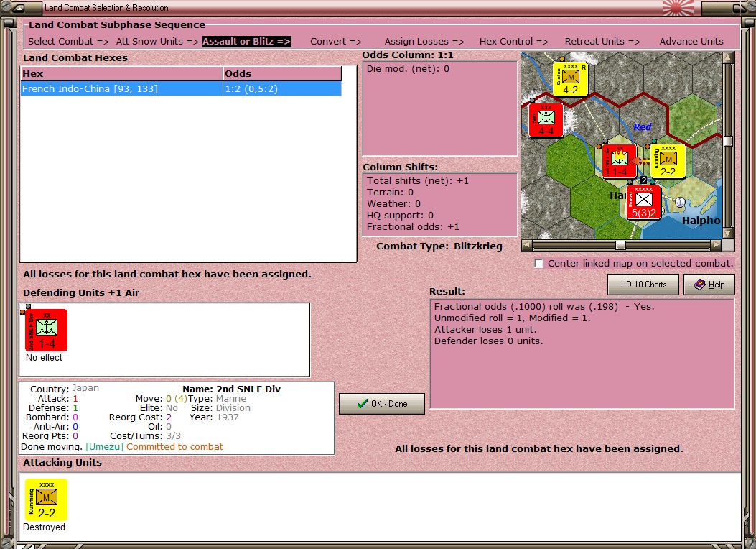Click the Hex Control => subphase step
Viewport: 756px width, 549px height.
(x=514, y=42)
